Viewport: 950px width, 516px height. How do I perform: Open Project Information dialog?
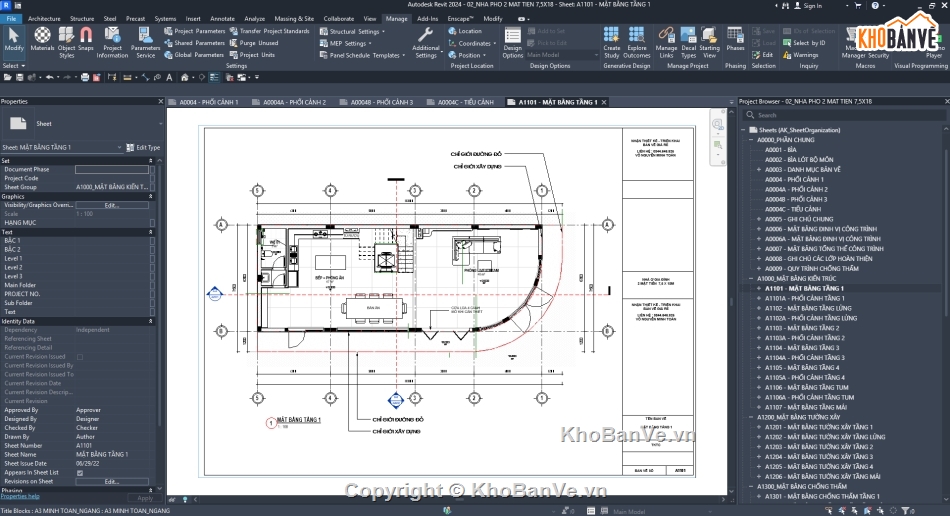(112, 42)
